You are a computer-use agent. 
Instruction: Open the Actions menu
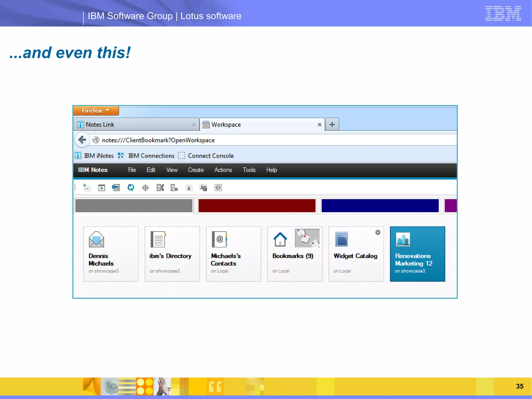[223, 170]
